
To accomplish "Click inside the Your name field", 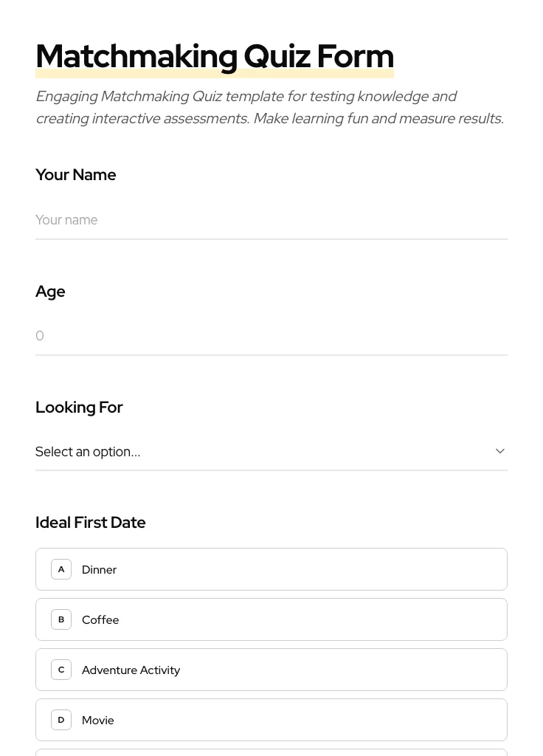I will (x=271, y=220).
